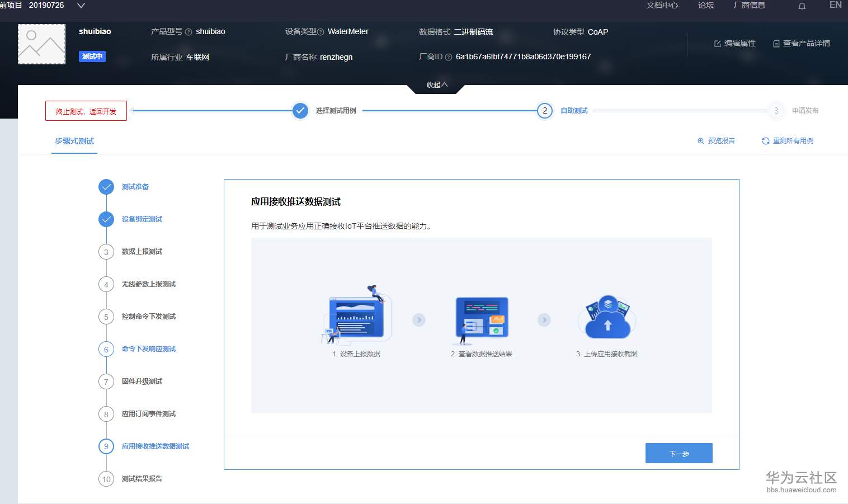Click the 二进制码流 data format value
Image resolution: width=848 pixels, height=504 pixels.
pyautogui.click(x=473, y=32)
